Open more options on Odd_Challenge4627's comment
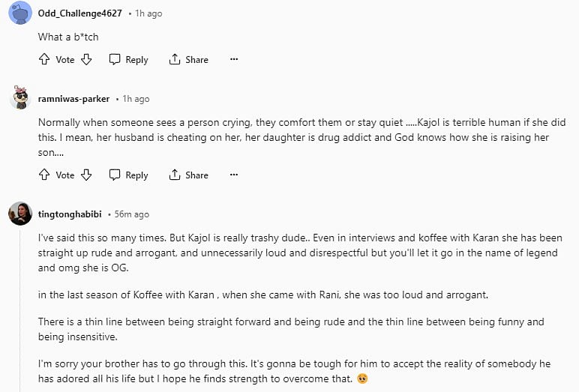Image resolution: width=579 pixels, height=392 pixels. tap(234, 59)
